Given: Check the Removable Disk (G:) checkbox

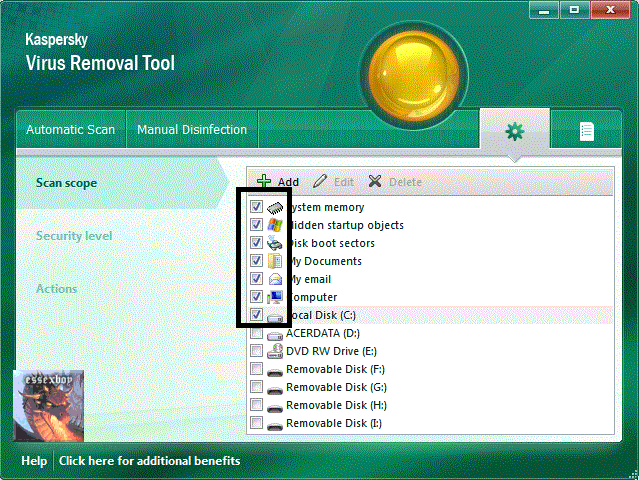Looking at the screenshot, I should click(256, 386).
